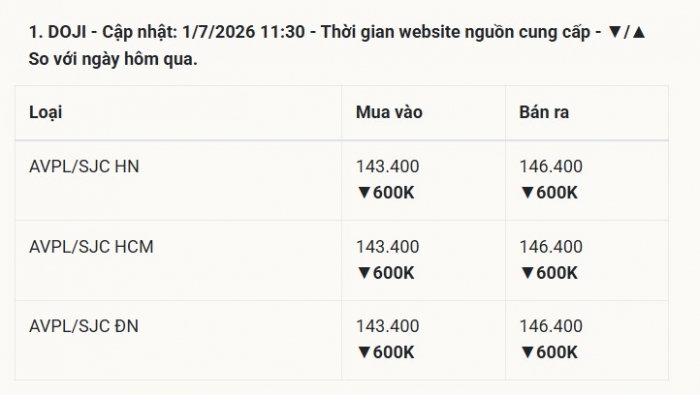Click AVPL/SJC ĐN sell price 146.400

coord(551,326)
